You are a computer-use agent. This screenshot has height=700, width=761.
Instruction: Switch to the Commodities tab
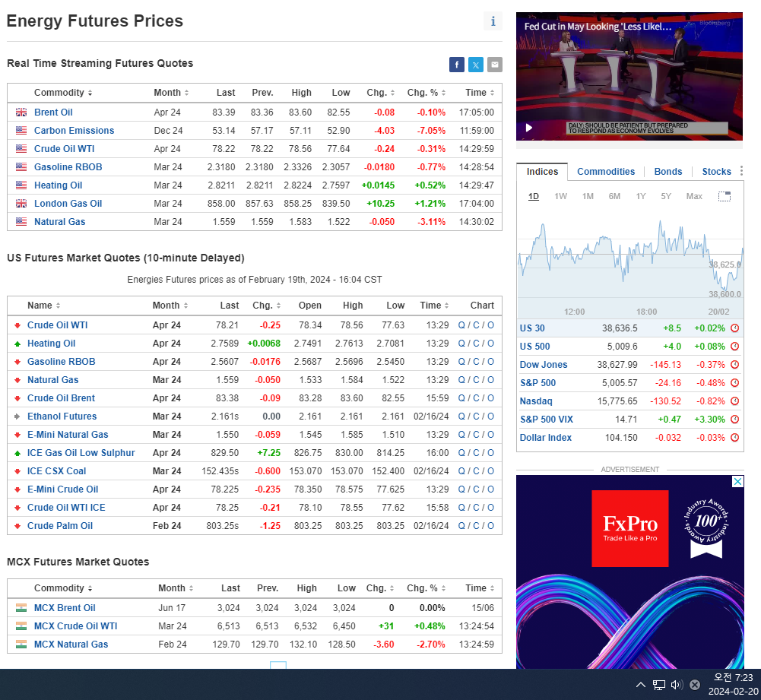(x=606, y=172)
